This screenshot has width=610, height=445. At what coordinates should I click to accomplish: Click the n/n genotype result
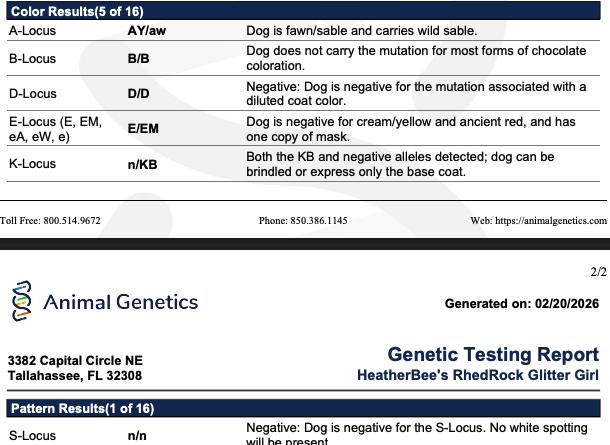pyautogui.click(x=137, y=436)
